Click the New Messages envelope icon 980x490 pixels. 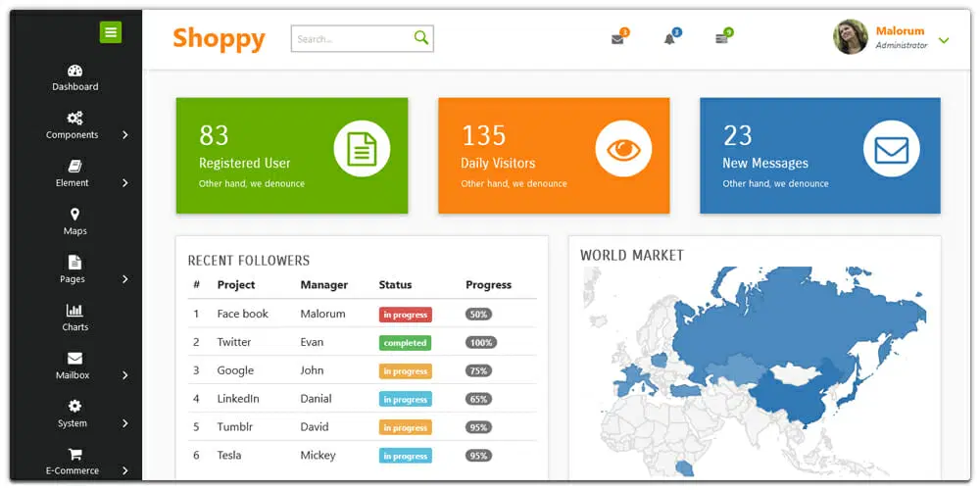click(x=891, y=149)
